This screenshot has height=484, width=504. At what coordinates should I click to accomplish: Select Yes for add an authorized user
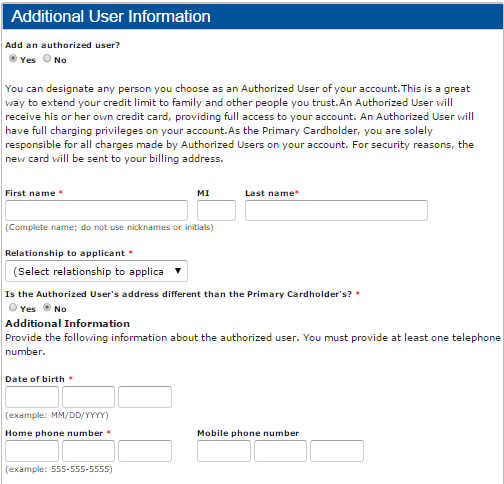[13, 58]
